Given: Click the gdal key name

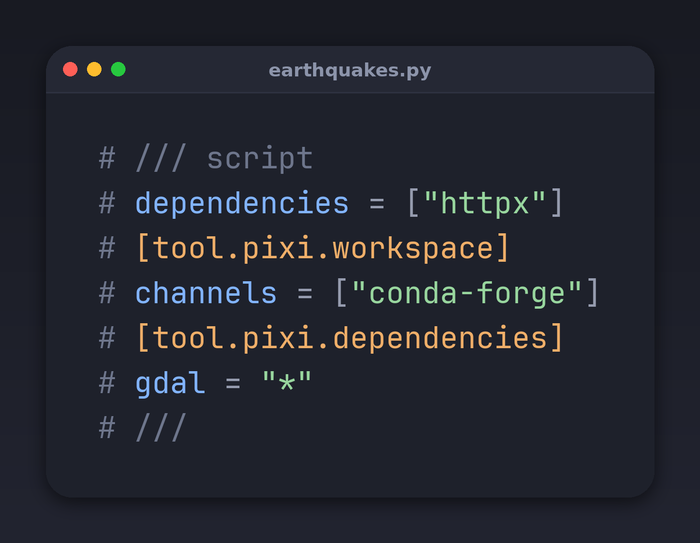Looking at the screenshot, I should [170, 383].
